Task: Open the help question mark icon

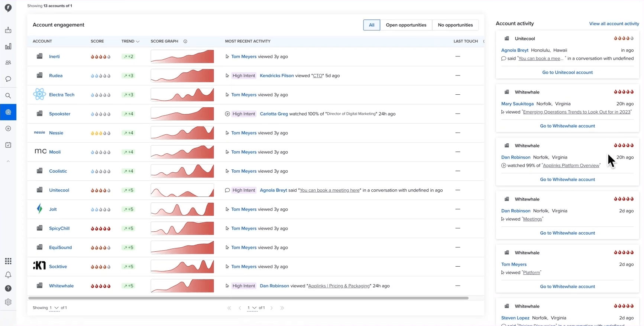Action: 8,288
